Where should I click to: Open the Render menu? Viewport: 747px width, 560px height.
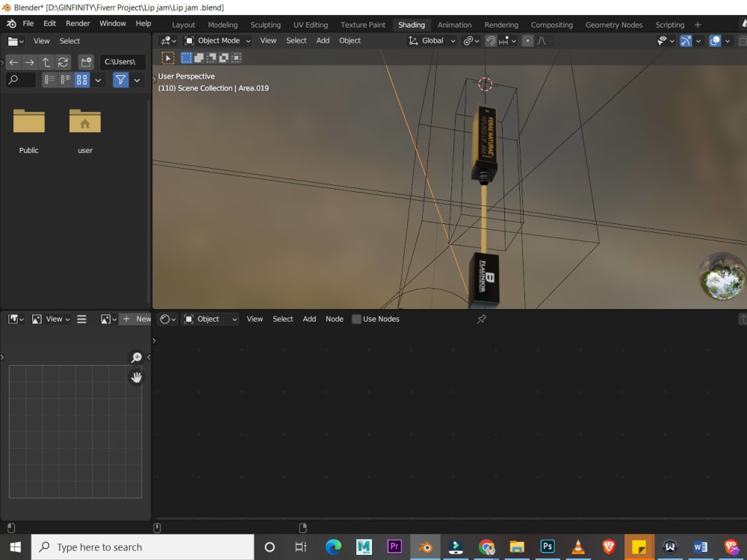(78, 23)
